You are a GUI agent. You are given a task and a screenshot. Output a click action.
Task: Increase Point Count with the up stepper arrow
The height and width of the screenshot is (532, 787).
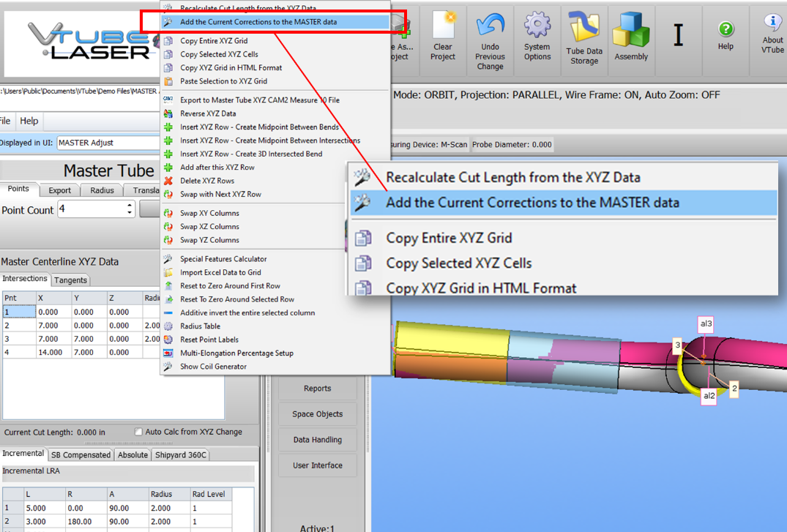point(130,206)
